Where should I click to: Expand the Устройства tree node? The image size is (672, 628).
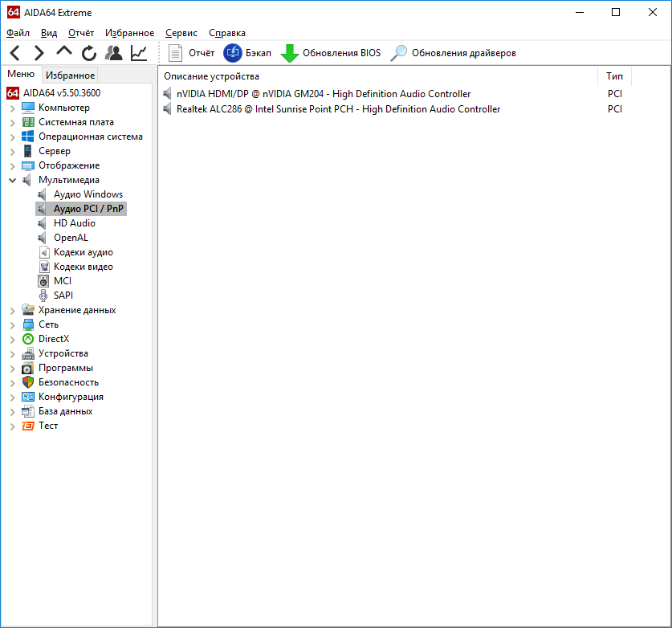click(x=12, y=354)
